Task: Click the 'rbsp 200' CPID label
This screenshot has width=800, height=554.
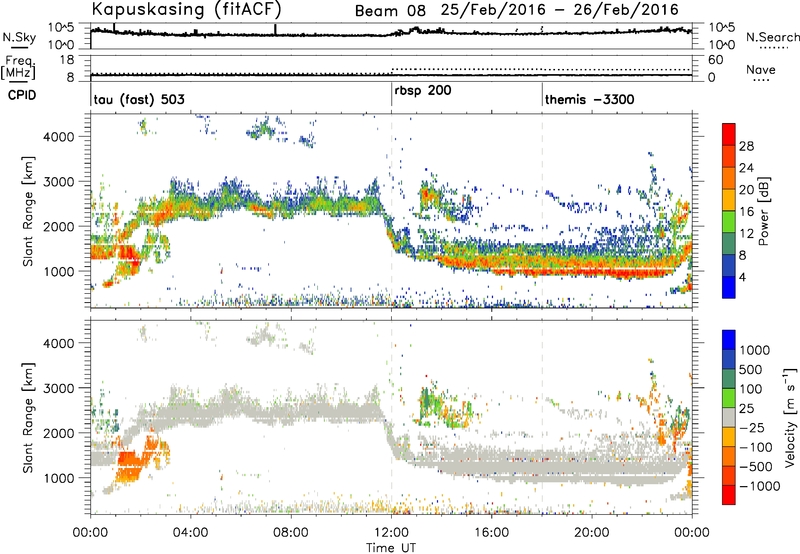Action: 423,91
